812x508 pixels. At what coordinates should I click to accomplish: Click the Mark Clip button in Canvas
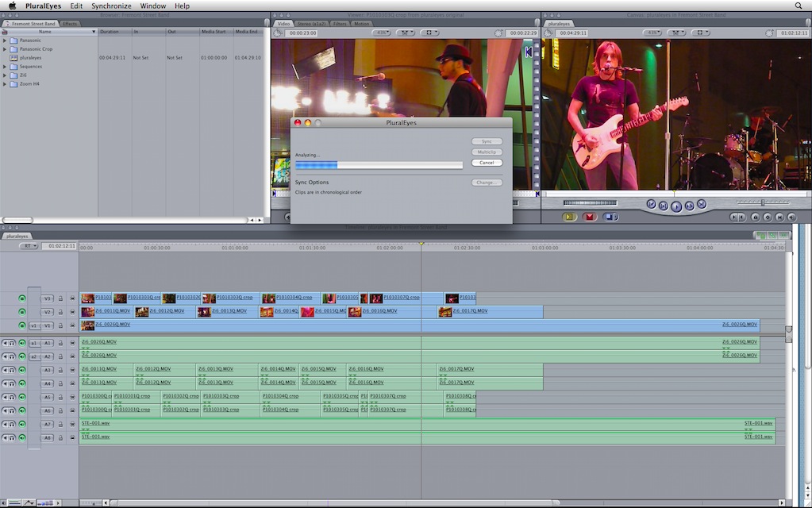click(779, 217)
